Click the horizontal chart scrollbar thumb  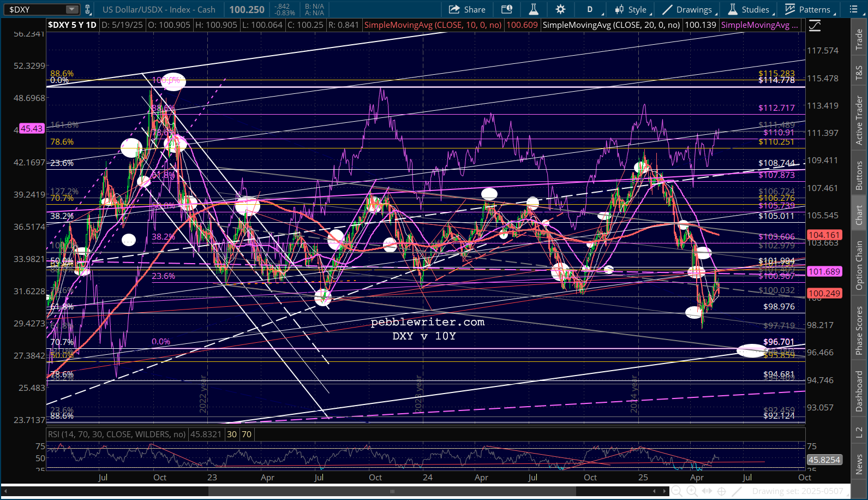[x=392, y=491]
